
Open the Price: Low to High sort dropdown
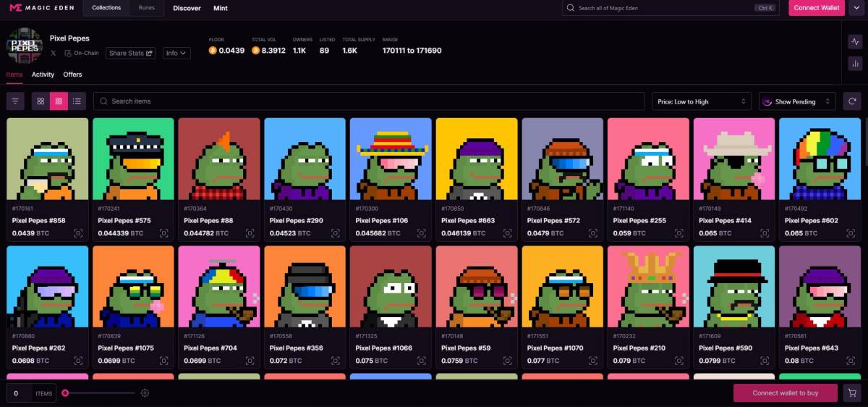[x=701, y=101]
